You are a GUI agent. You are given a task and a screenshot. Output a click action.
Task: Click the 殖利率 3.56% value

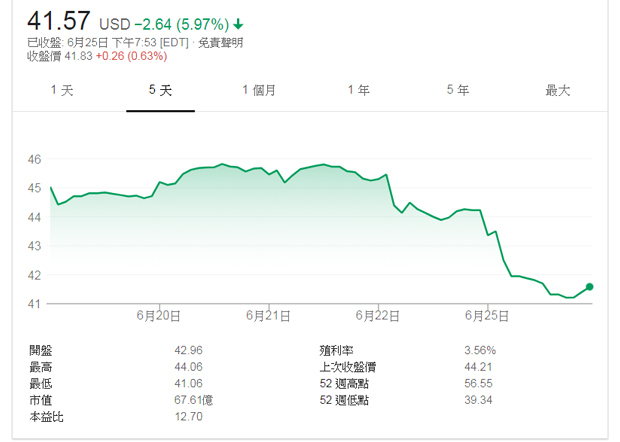pyautogui.click(x=480, y=350)
